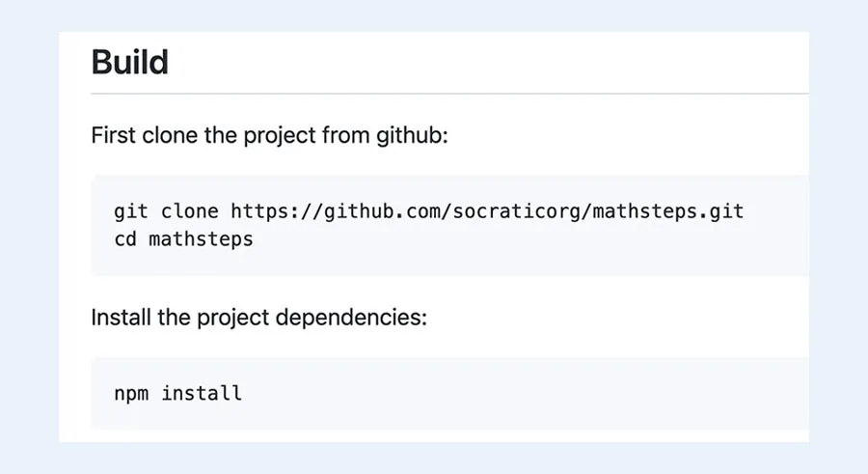Open the https://github.com repository URL

[487, 211]
